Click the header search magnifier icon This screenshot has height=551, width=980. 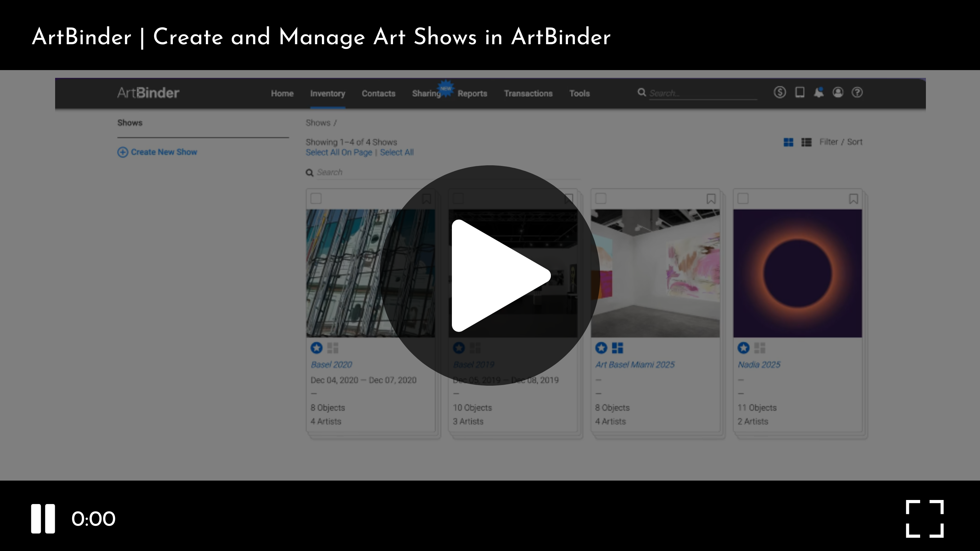click(641, 93)
